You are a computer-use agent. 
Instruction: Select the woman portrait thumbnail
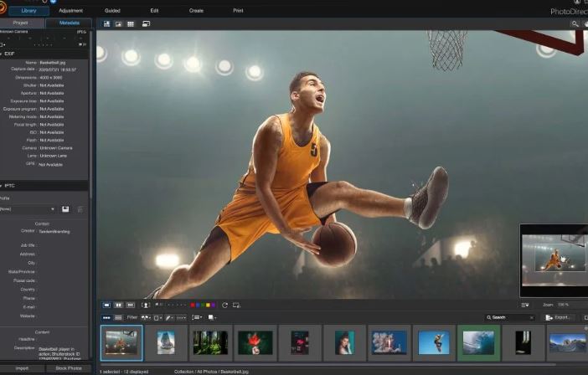tap(344, 343)
